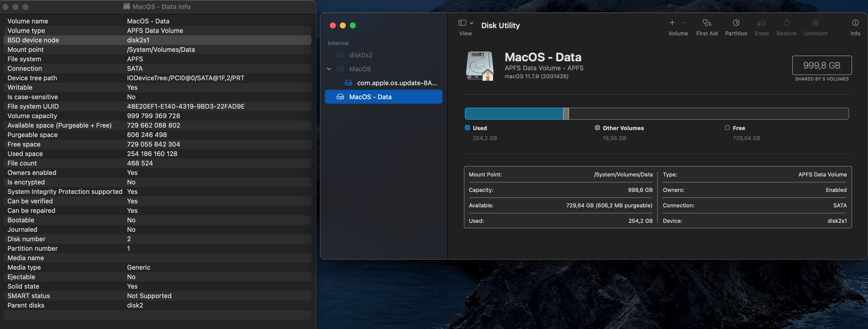868x329 pixels.
Task: Select com.apple.os.update snapshot row
Action: point(383,83)
